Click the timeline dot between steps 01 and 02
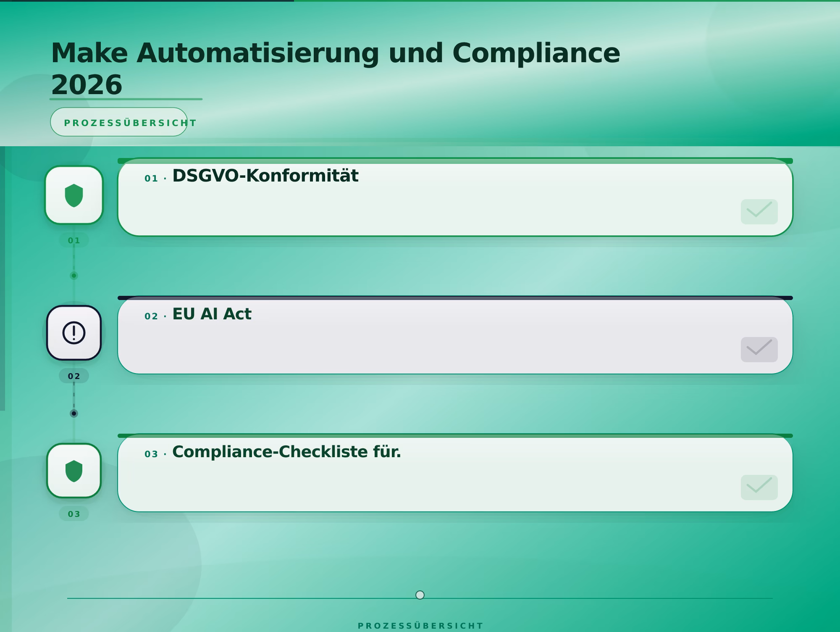 (74, 276)
